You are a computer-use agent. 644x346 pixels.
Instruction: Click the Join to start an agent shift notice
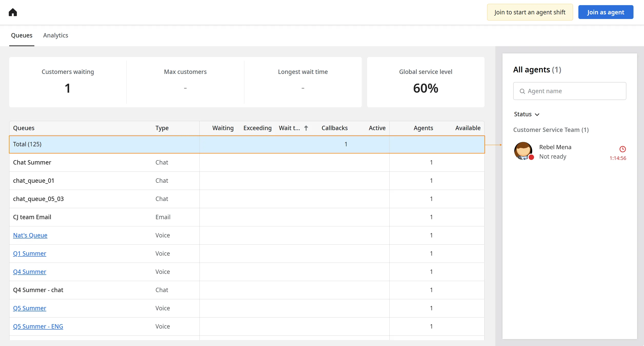click(x=530, y=12)
